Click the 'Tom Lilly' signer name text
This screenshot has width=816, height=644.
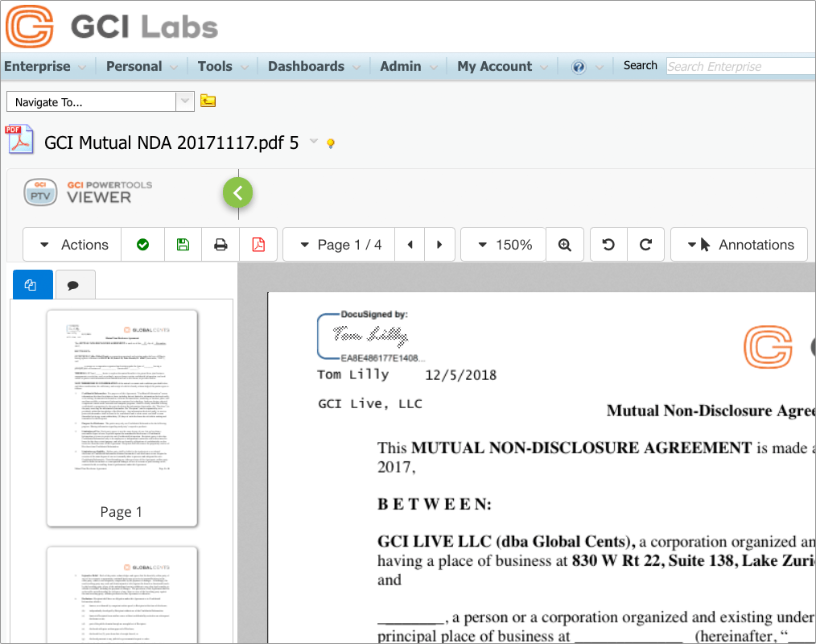point(352,375)
